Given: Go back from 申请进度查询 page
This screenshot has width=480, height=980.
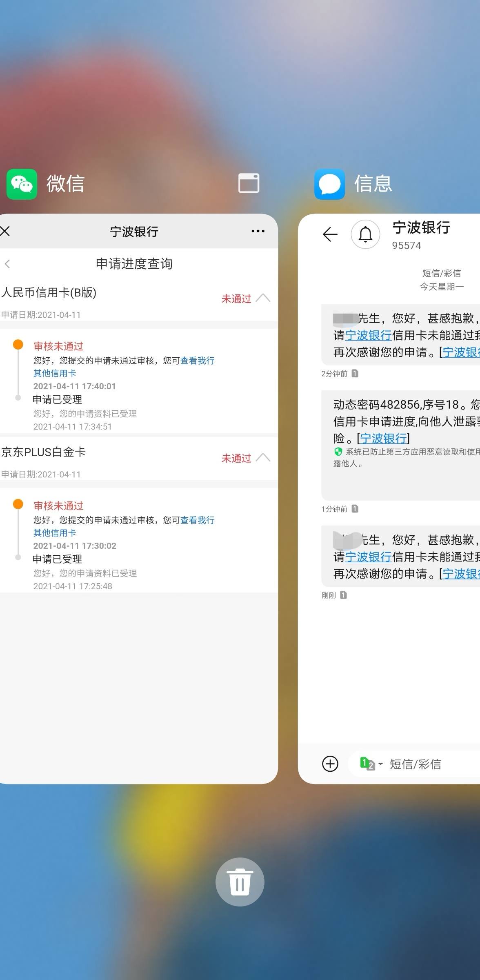Looking at the screenshot, I should (x=7, y=264).
